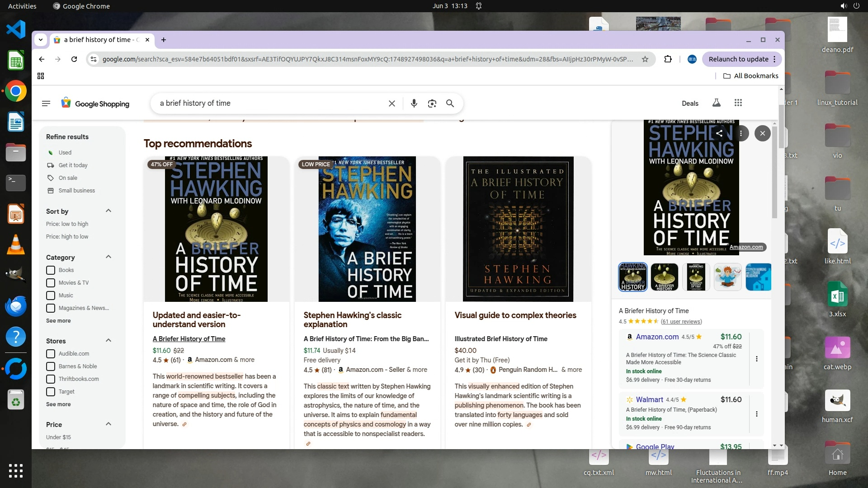This screenshot has height=488, width=868.
Task: Collapse the Stores filter section
Action: coord(108,341)
